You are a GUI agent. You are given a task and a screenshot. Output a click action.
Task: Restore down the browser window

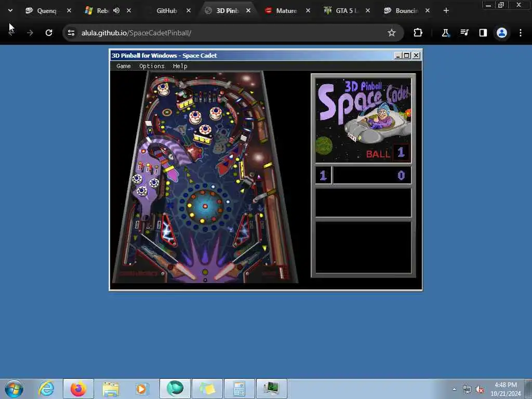(501, 5)
